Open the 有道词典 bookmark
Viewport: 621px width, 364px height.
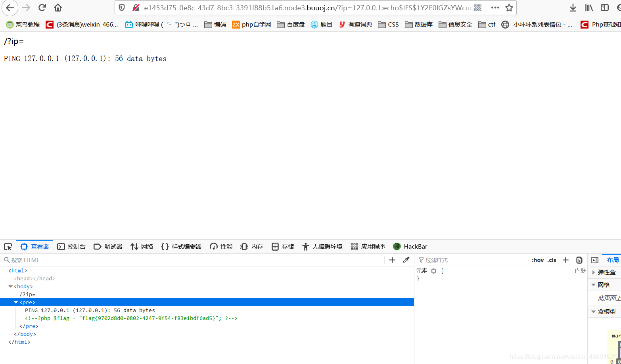(355, 25)
